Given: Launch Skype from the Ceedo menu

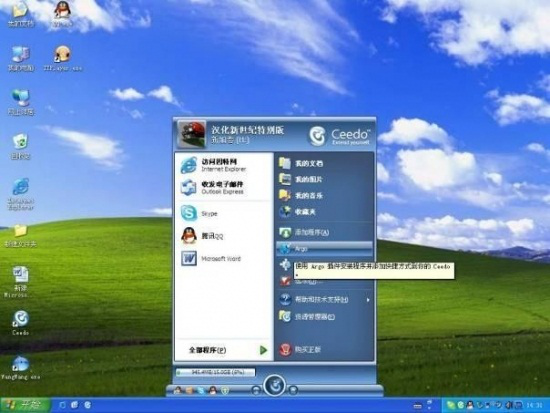Looking at the screenshot, I should [224, 213].
